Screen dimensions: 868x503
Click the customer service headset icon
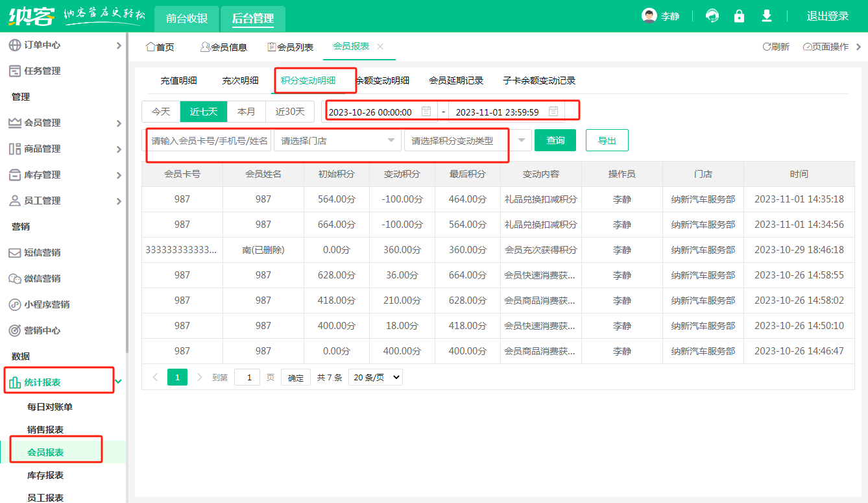(x=712, y=16)
